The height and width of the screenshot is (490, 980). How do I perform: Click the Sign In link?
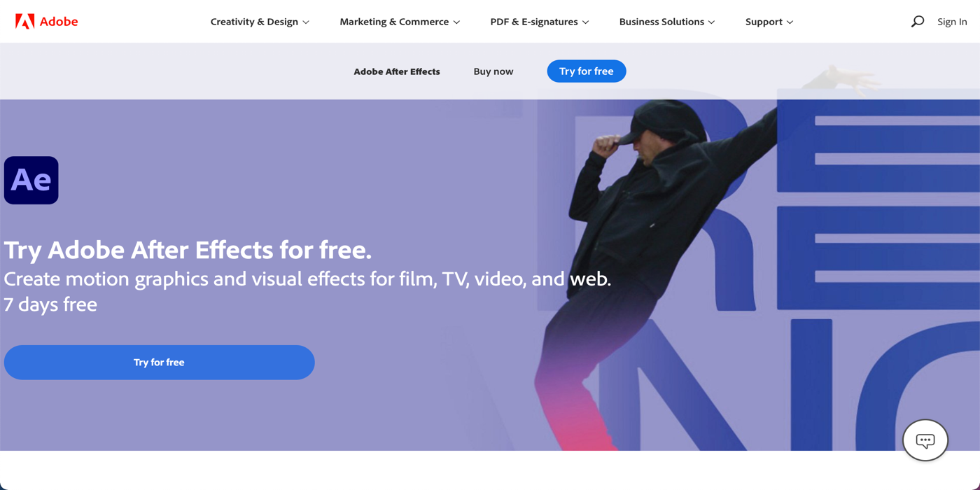point(952,22)
